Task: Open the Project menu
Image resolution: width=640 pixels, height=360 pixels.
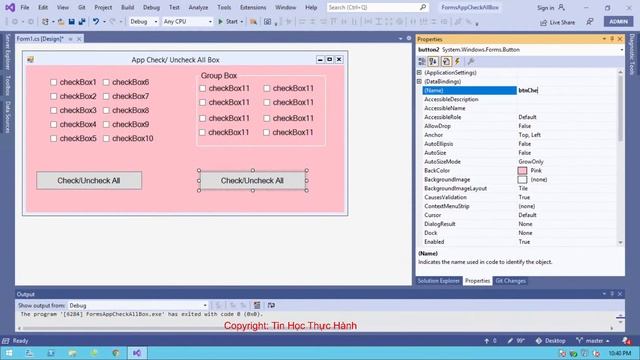Action: click(103, 7)
